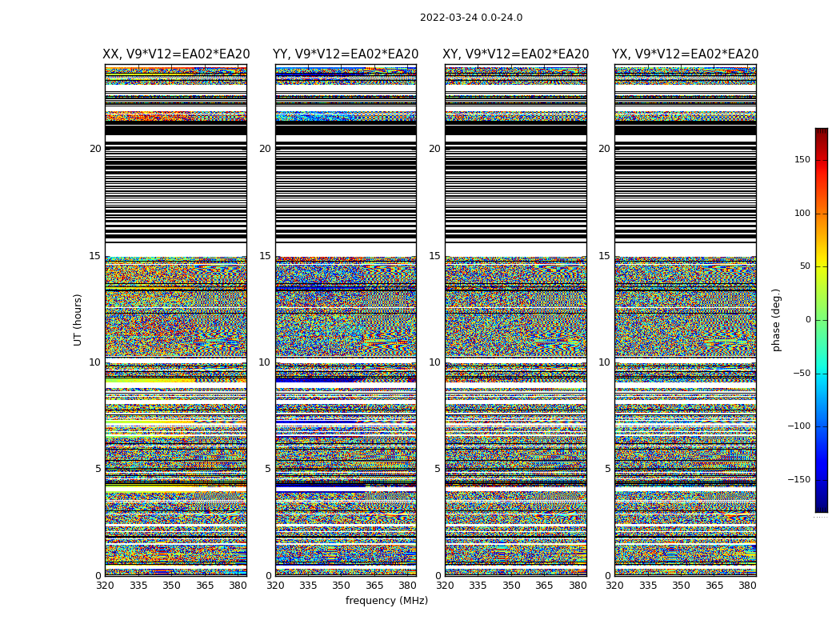The height and width of the screenshot is (640, 840).
Task: Click the 350 frequency tick under XY panel
Action: tap(511, 586)
